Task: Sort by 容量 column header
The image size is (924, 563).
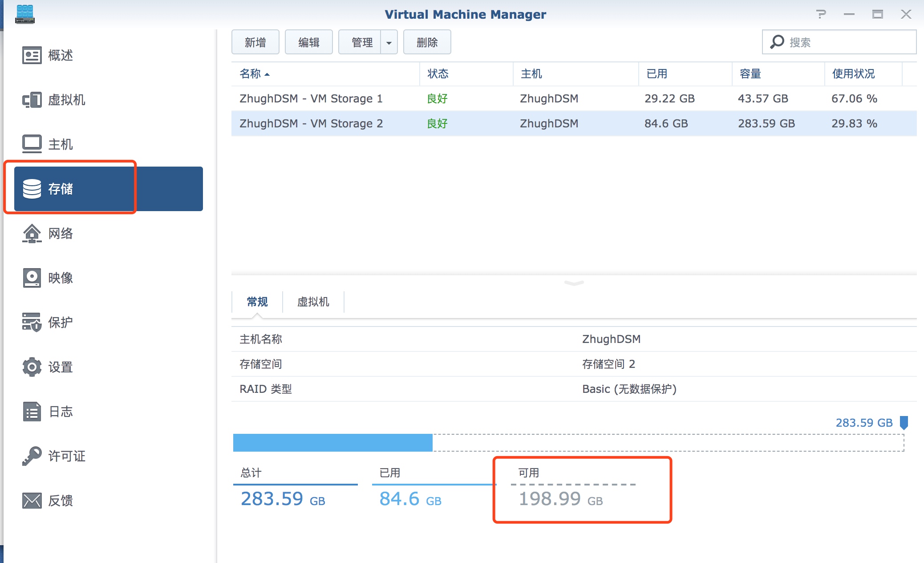Action: pyautogui.click(x=778, y=74)
